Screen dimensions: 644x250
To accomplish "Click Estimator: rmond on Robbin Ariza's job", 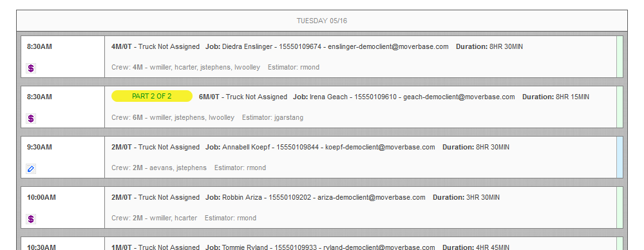I will tap(231, 218).
